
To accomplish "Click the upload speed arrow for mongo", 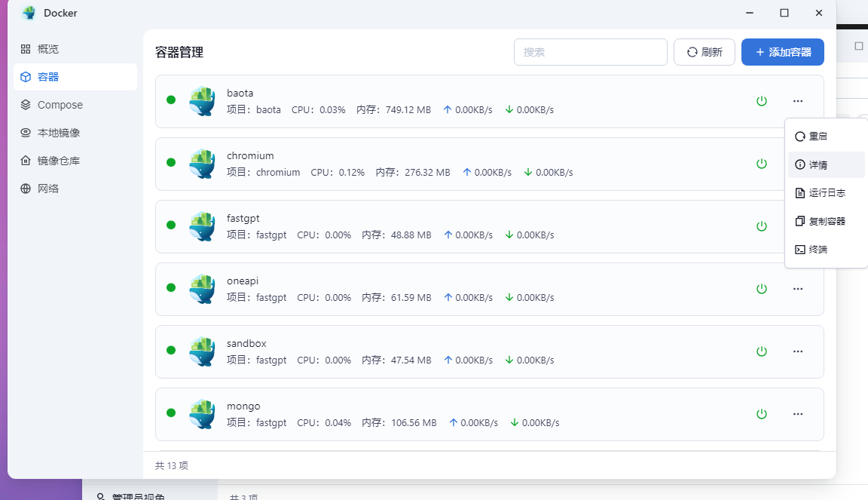I will (x=454, y=422).
